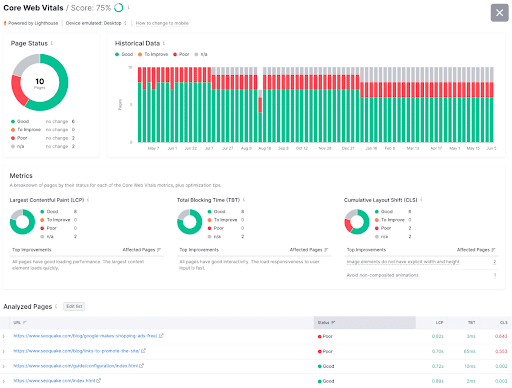Click info icon next to Score 75%

[129, 8]
